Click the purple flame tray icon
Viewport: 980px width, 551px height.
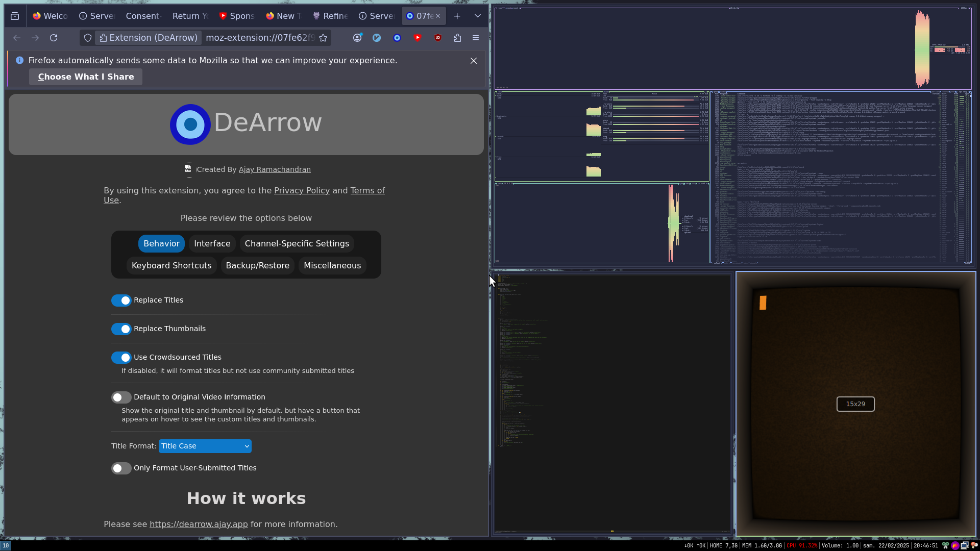[x=955, y=545]
